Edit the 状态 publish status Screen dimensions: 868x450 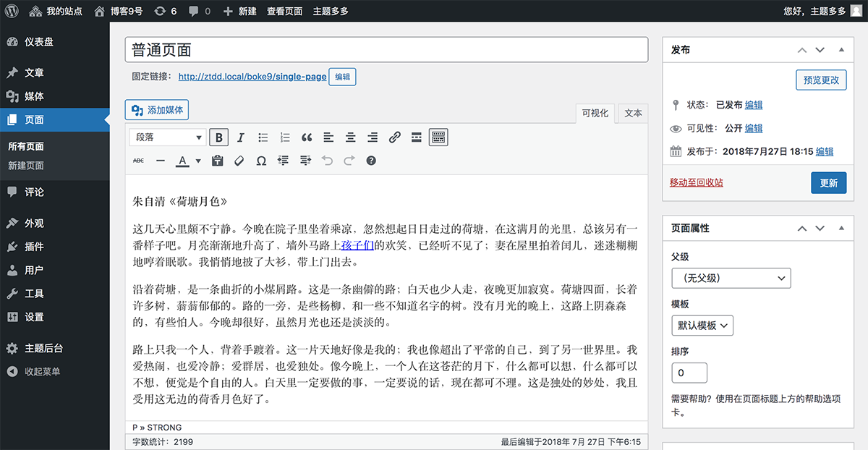point(754,105)
